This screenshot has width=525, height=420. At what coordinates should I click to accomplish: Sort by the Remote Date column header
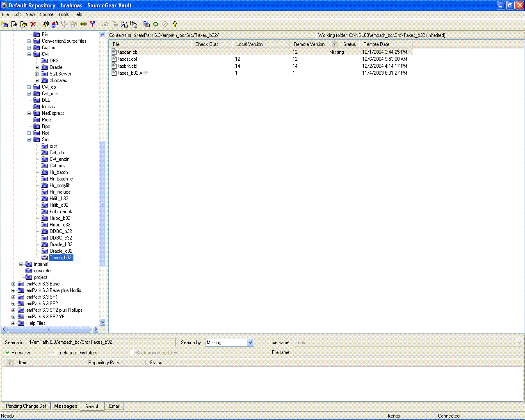[386, 44]
